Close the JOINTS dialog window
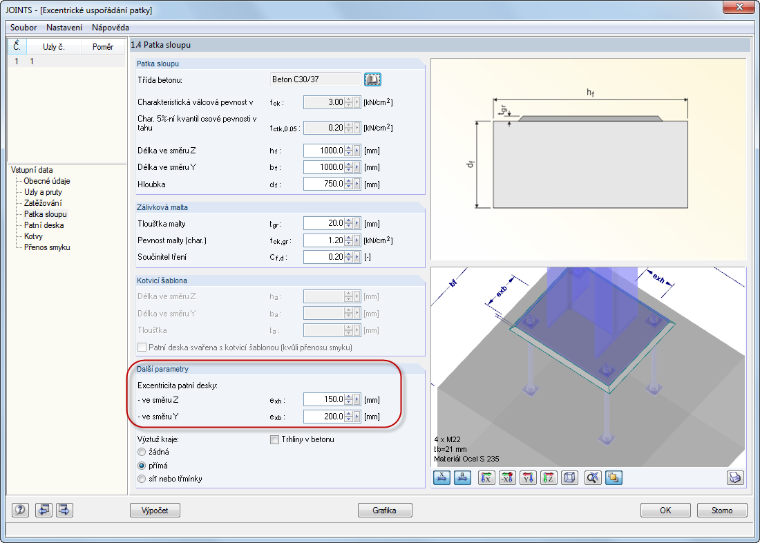 coord(739,8)
